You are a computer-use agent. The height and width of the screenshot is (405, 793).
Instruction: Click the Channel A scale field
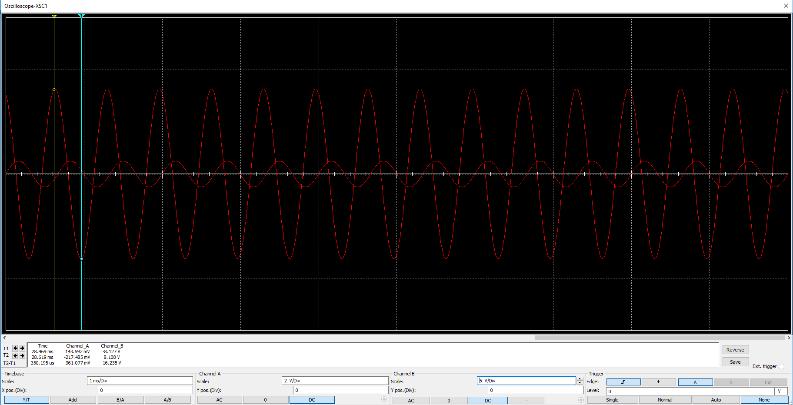335,381
